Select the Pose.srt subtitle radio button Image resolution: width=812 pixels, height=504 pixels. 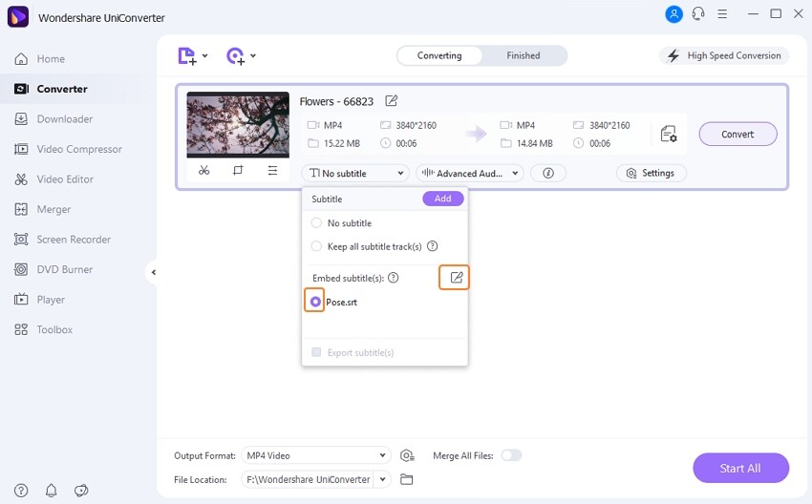coord(315,302)
